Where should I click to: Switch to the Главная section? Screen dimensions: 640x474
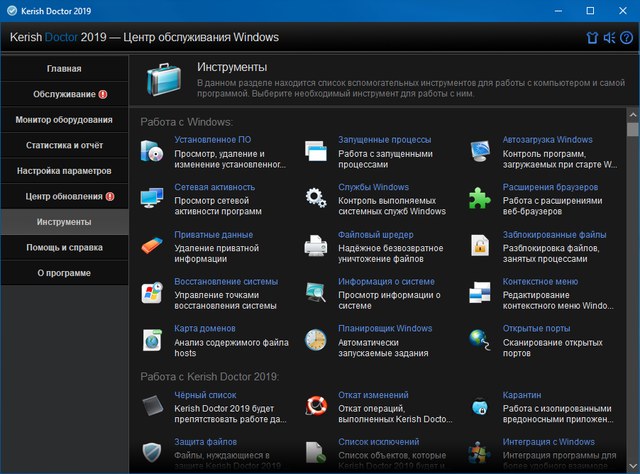(64, 68)
